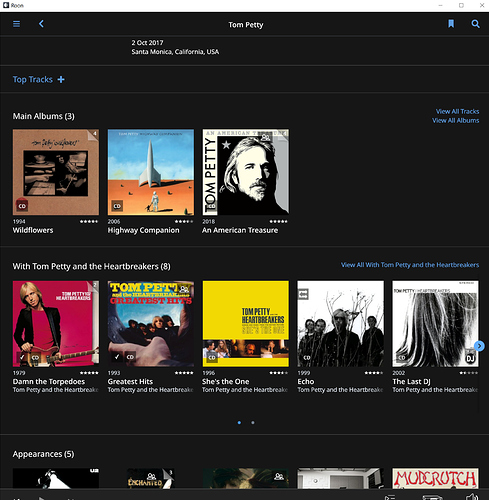This screenshot has width=489, height=500.
Task: Open View All Albums link
Action: point(456,120)
